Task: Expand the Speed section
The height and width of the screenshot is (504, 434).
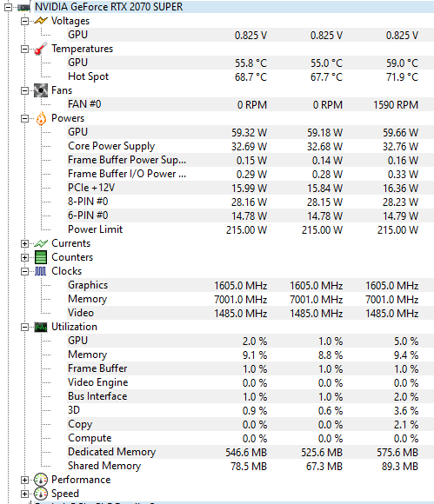Action: [x=24, y=494]
